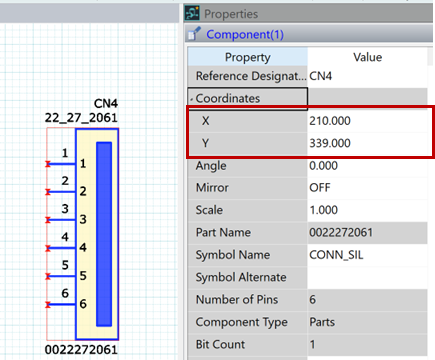Edit the X coordinate value 210.000
Image resolution: width=435 pixels, height=360 pixels.
pyautogui.click(x=367, y=121)
